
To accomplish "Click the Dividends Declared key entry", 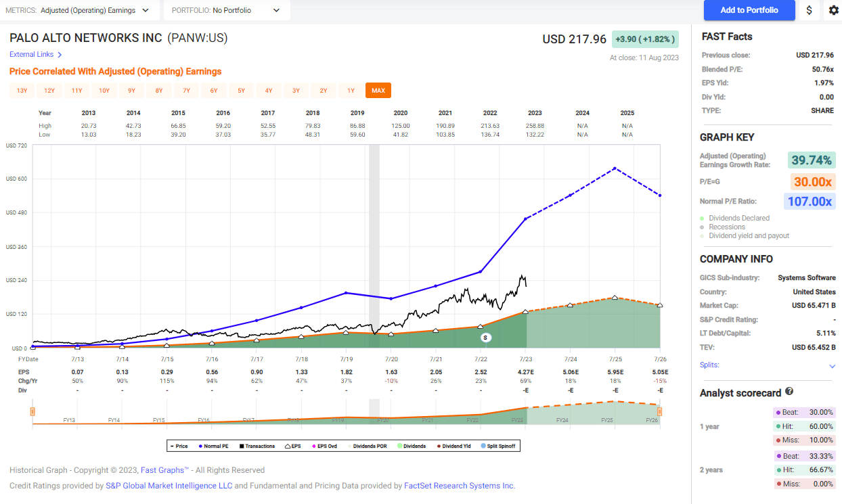I will pyautogui.click(x=734, y=219).
